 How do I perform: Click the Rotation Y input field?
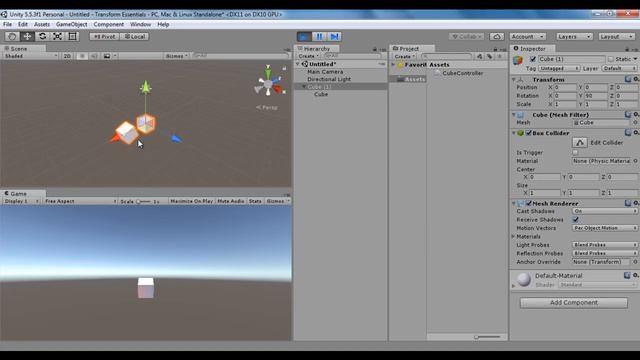coord(596,96)
